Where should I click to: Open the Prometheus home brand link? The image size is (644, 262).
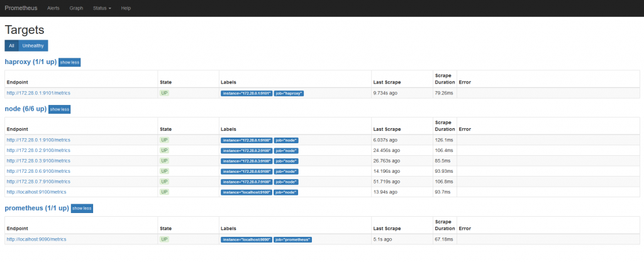[x=21, y=8]
